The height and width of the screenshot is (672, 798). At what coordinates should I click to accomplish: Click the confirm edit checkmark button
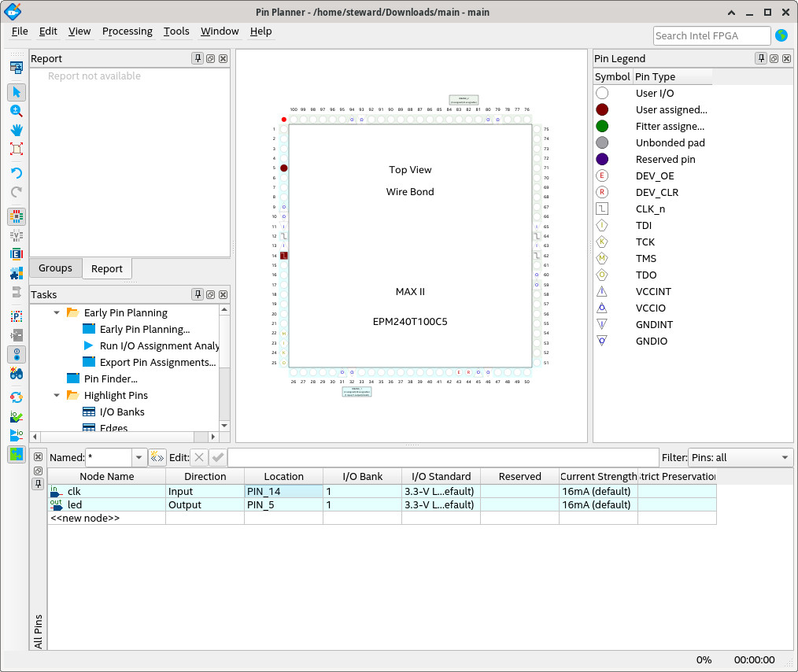click(218, 457)
